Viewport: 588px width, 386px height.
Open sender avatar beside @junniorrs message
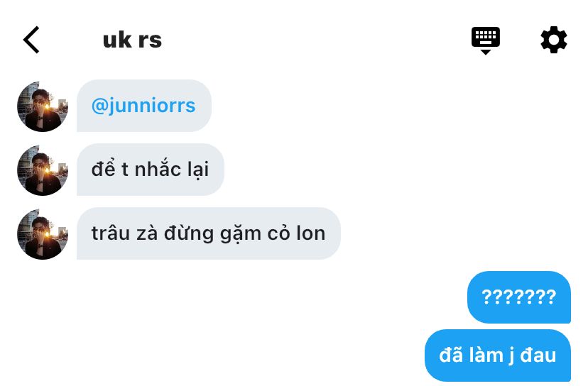point(43,106)
